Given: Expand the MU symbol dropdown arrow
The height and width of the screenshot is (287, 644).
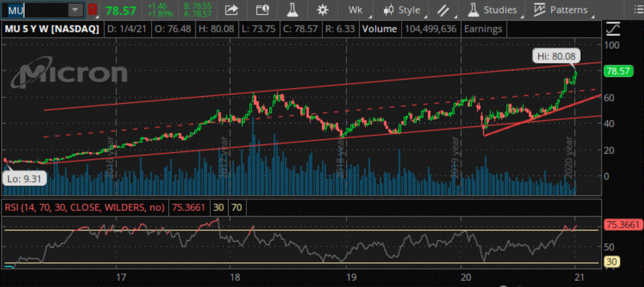Looking at the screenshot, I should [75, 10].
